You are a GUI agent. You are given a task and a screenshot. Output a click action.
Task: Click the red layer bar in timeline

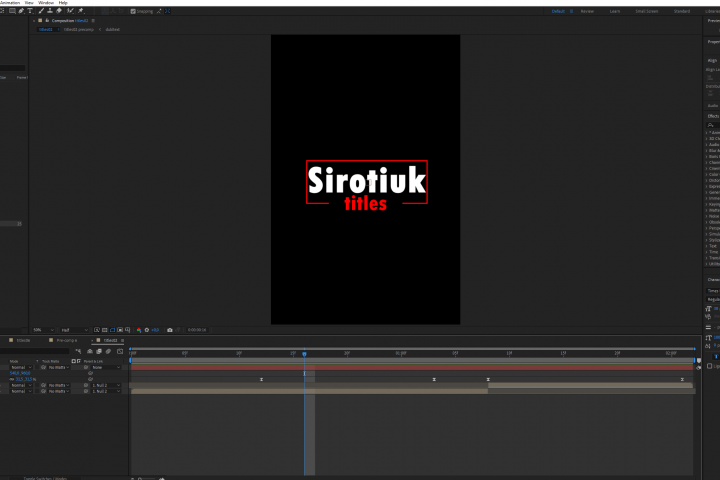pyautogui.click(x=412, y=367)
